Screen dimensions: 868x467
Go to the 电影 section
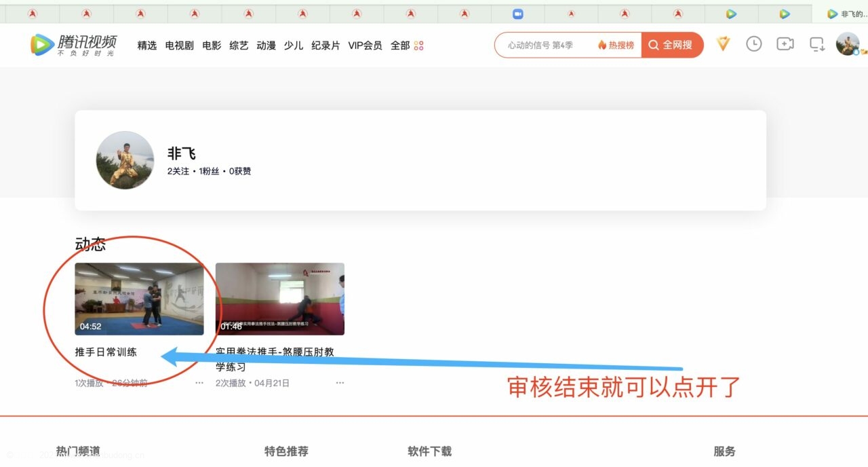point(212,45)
